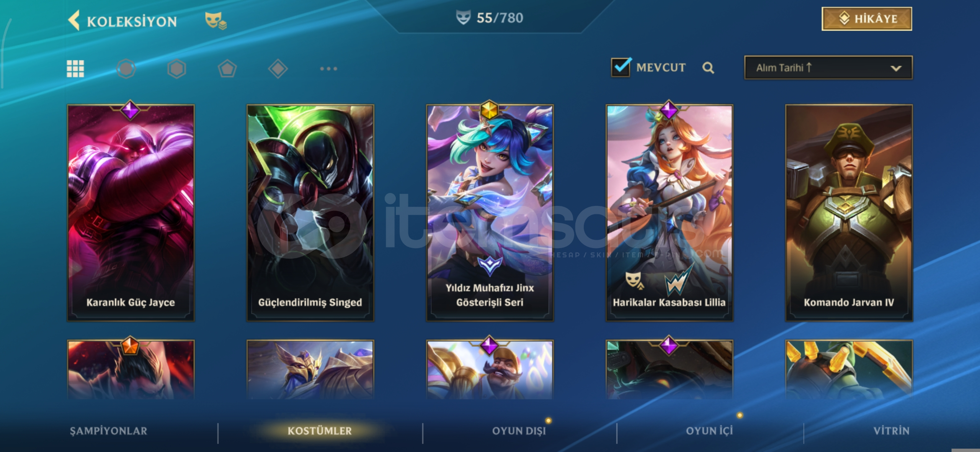
Task: Open the Oyun İçi tab
Action: (x=709, y=431)
